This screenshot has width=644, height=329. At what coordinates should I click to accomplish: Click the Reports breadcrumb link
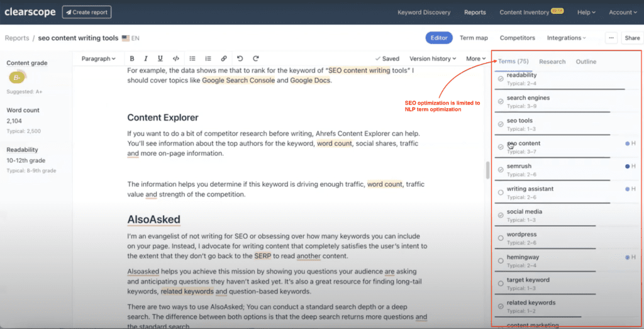tap(17, 38)
